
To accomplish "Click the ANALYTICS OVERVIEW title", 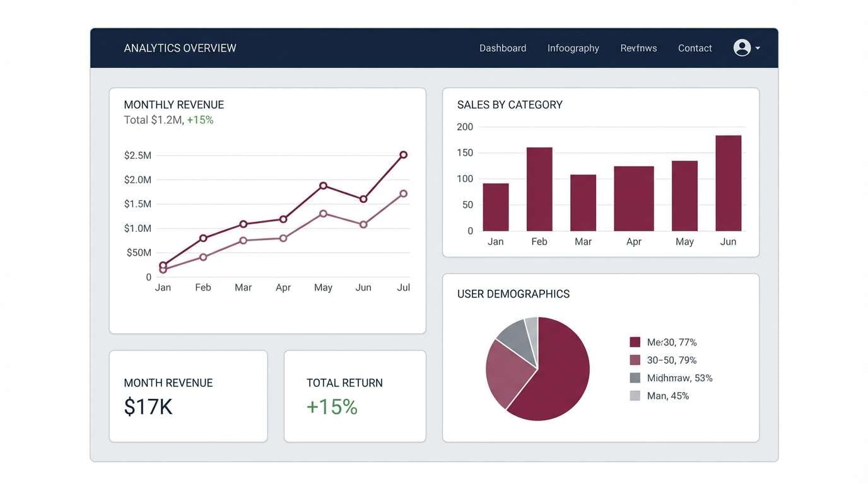I will pos(179,48).
